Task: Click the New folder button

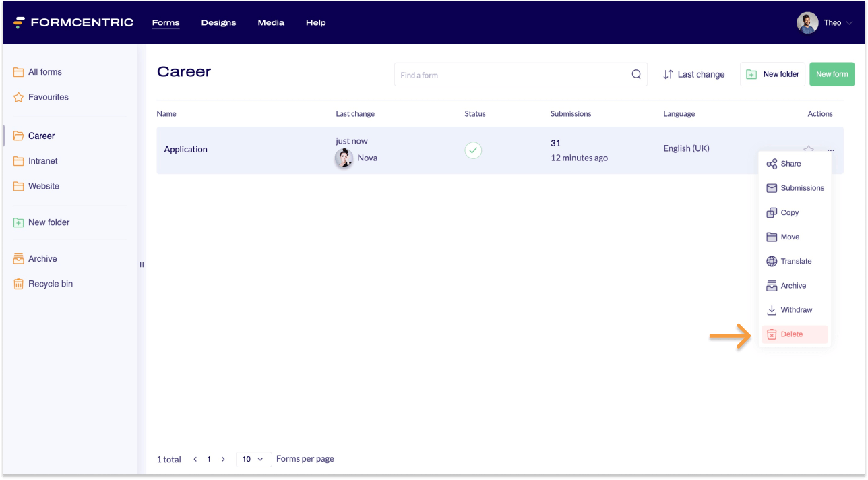Action: point(772,74)
